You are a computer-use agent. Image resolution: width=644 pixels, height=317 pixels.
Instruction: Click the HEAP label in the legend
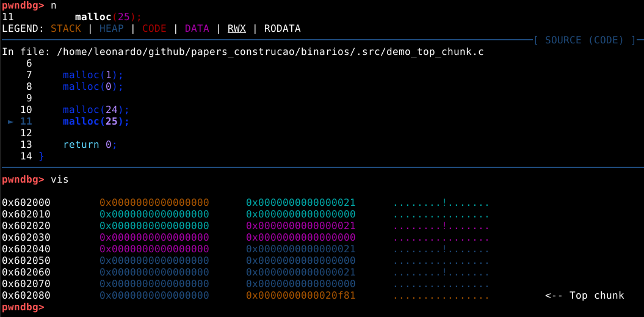[x=111, y=29]
